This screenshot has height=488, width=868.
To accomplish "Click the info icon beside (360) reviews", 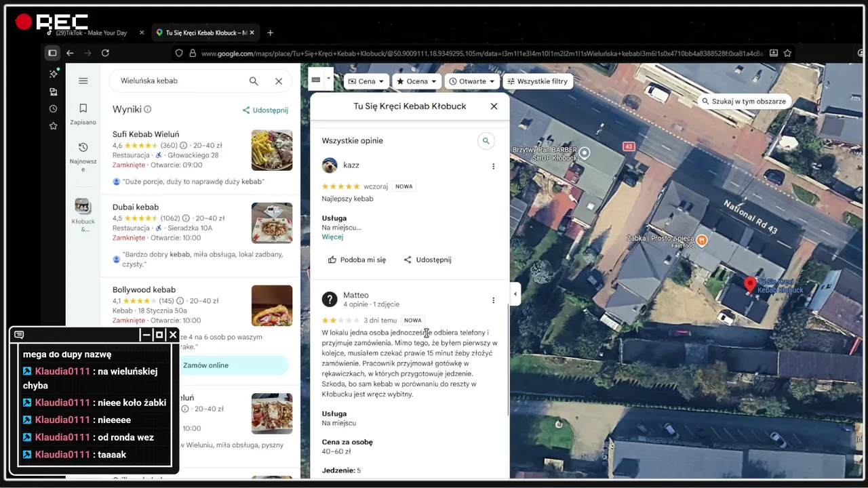I will [184, 146].
